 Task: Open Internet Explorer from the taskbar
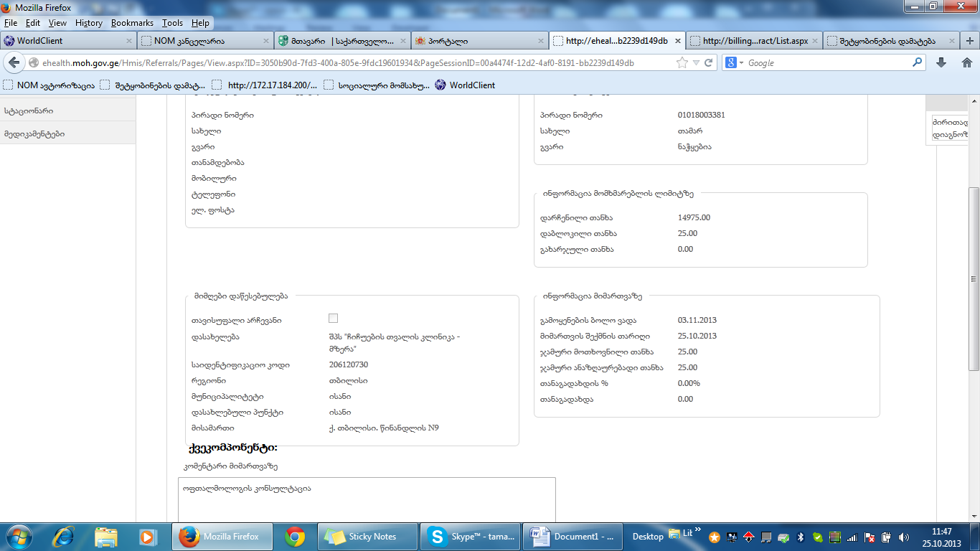(64, 536)
